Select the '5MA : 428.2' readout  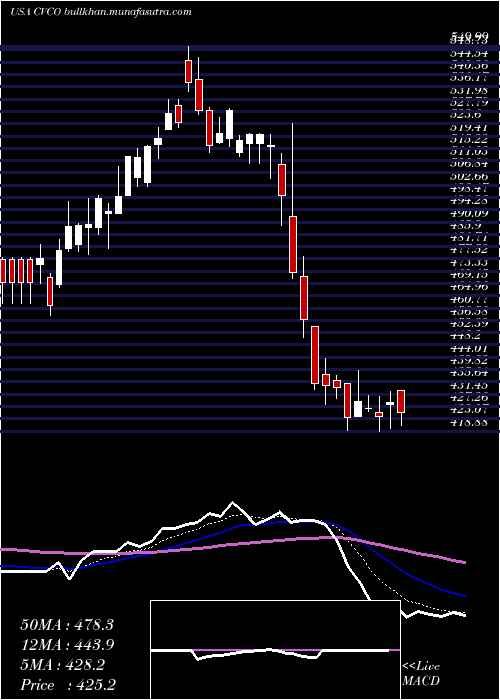coord(62,665)
